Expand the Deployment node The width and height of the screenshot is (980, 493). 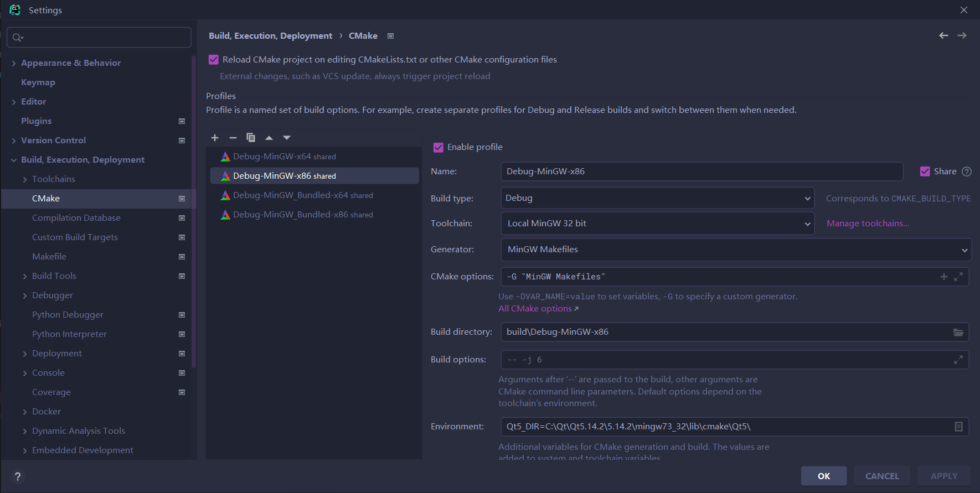point(25,354)
